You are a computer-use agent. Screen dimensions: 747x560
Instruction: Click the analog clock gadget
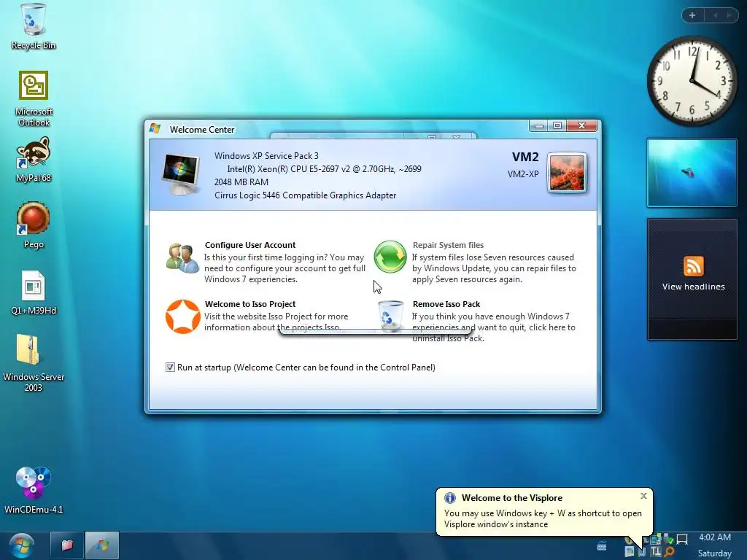(692, 81)
